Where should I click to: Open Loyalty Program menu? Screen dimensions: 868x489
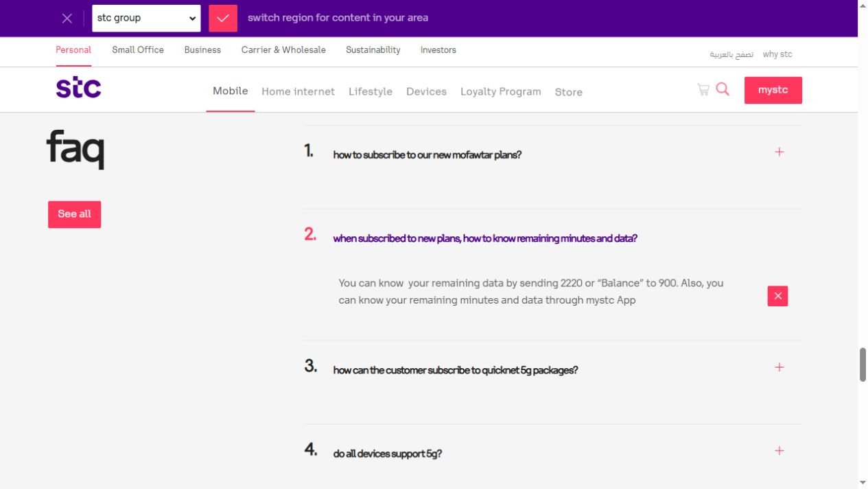[x=500, y=91]
